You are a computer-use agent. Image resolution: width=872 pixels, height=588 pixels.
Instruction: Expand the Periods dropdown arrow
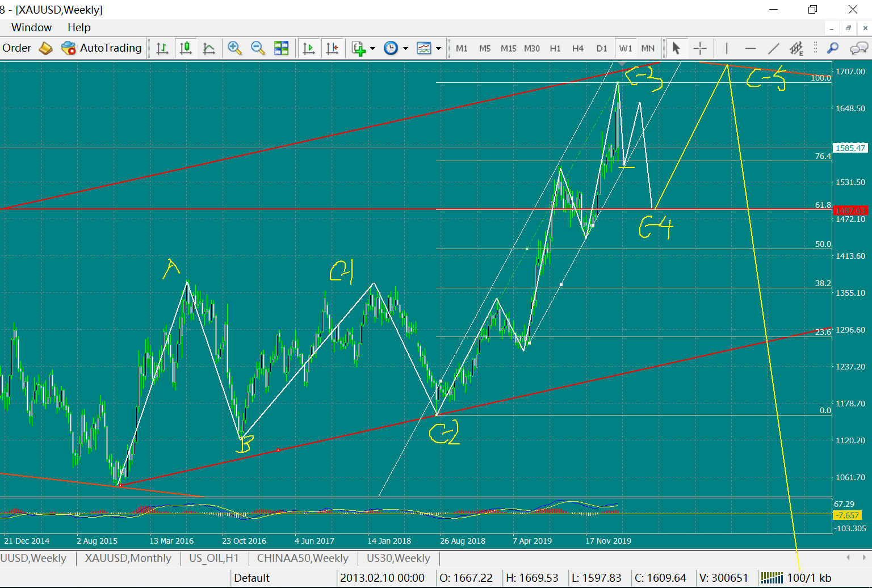405,48
